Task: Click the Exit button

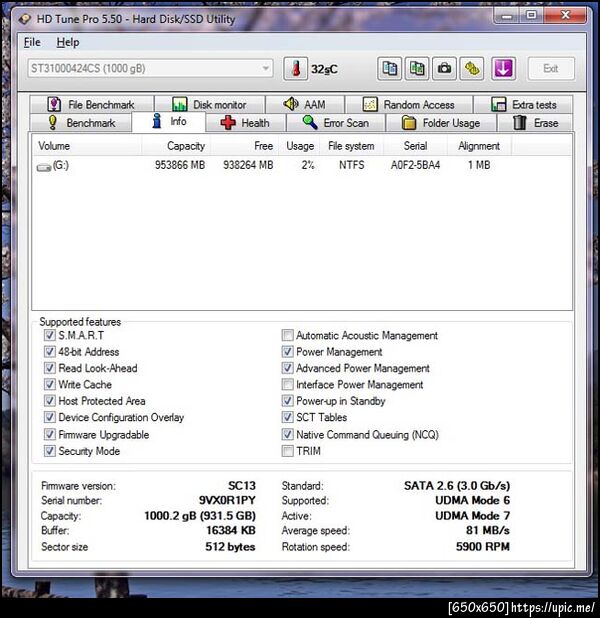Action: click(x=551, y=69)
